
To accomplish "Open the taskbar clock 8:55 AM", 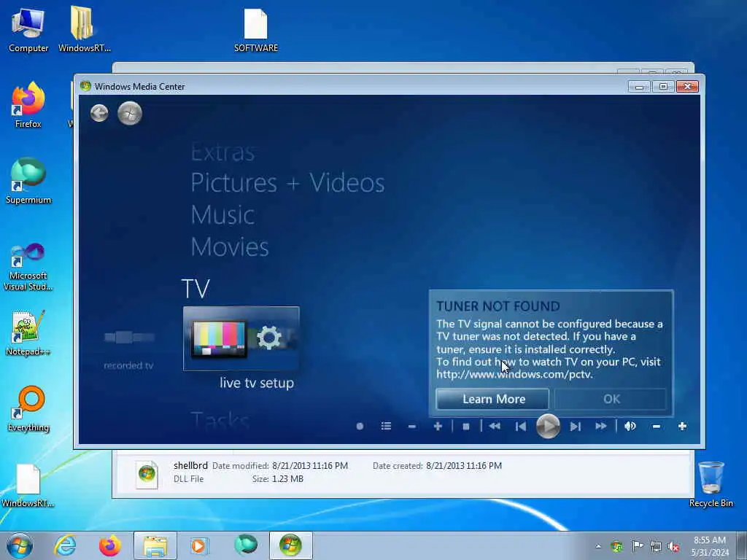I will click(709, 546).
